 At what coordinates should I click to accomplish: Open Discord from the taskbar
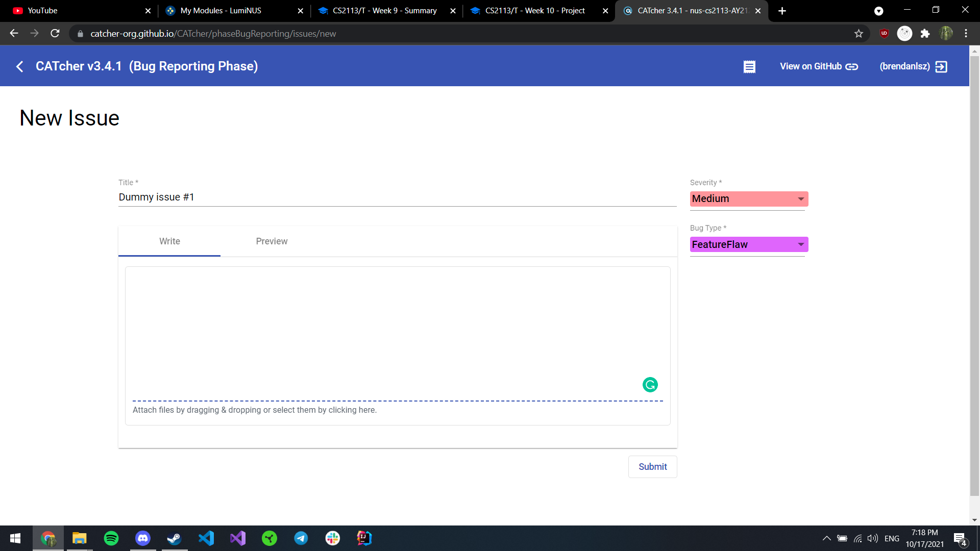tap(143, 538)
